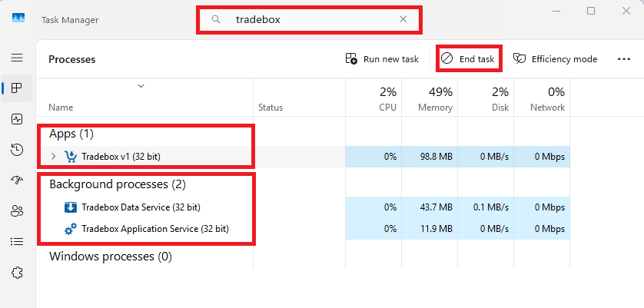Collapse the column header chevron above Name
This screenshot has height=308, width=644.
(141, 86)
